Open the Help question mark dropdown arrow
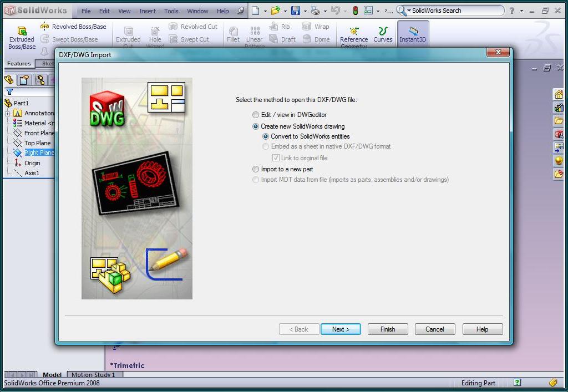The height and width of the screenshot is (392, 568). 521,11
